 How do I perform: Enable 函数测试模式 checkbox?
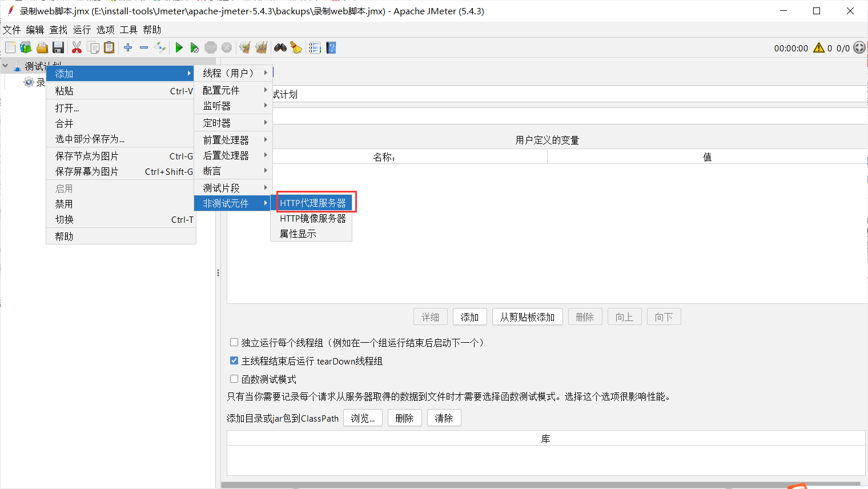point(234,379)
